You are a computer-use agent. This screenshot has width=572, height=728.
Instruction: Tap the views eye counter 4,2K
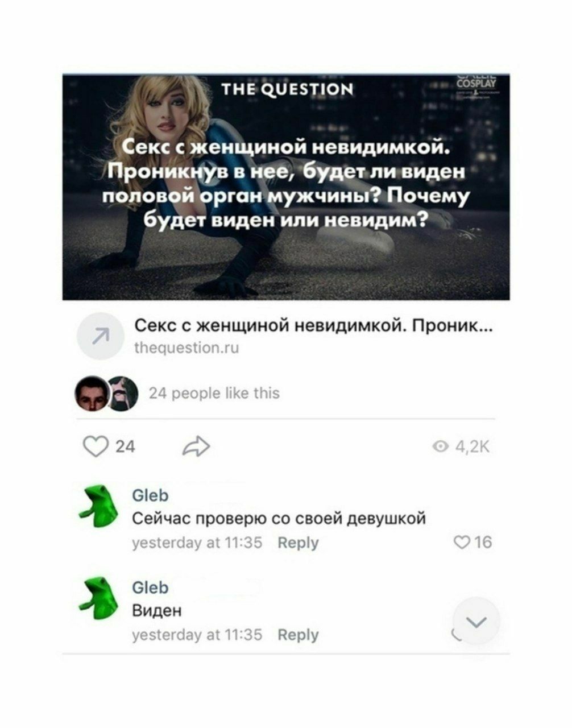pos(461,448)
